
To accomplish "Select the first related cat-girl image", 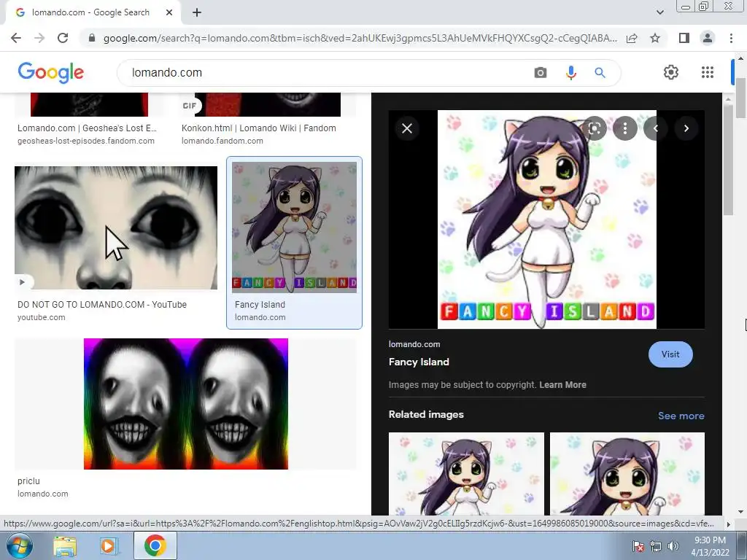I will tap(466, 474).
